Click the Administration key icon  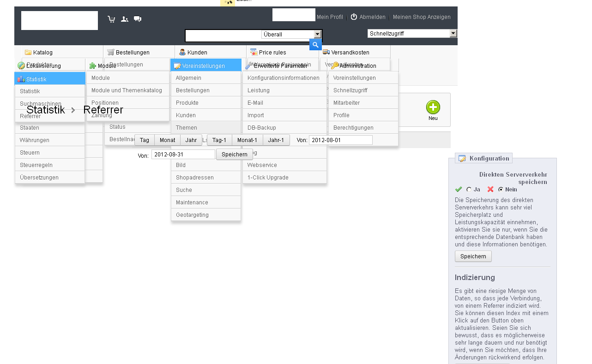[x=335, y=66]
